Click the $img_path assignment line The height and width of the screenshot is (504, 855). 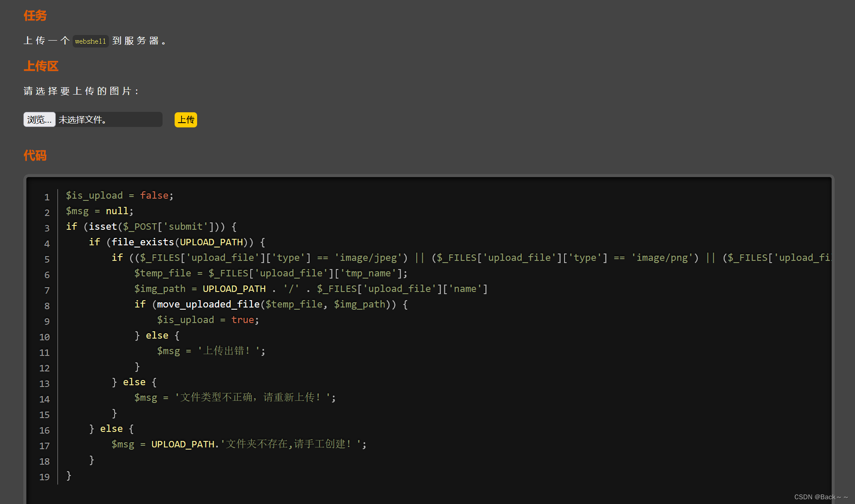tap(311, 289)
